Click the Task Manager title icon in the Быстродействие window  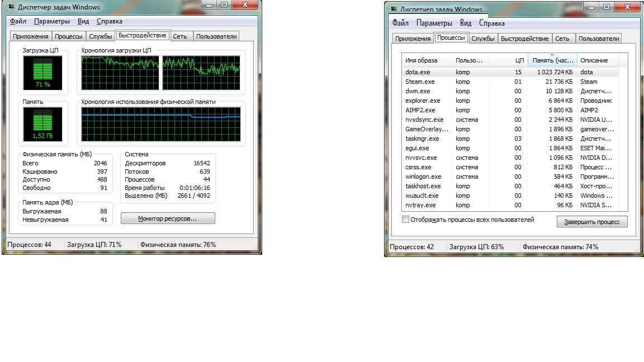click(6, 7)
